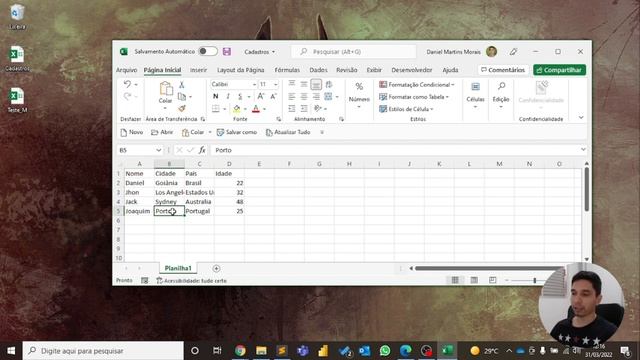Click the fill color bucket icon

(x=237, y=109)
